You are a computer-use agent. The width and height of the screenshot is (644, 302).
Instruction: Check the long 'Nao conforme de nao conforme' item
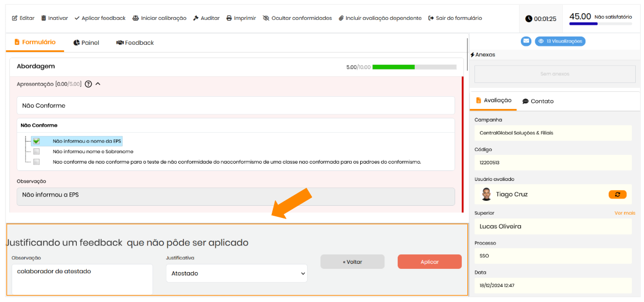[36, 162]
